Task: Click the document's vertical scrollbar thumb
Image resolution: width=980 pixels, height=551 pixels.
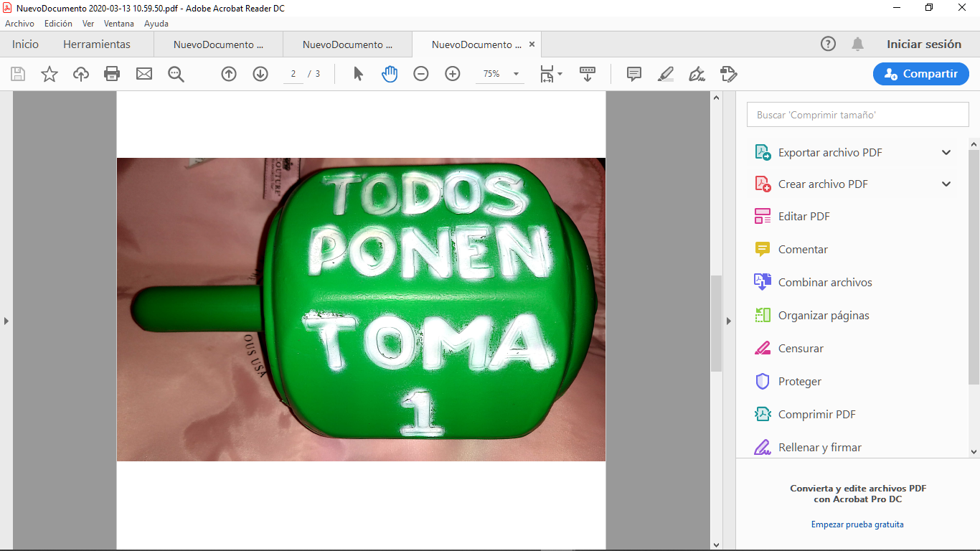Action: (716, 323)
